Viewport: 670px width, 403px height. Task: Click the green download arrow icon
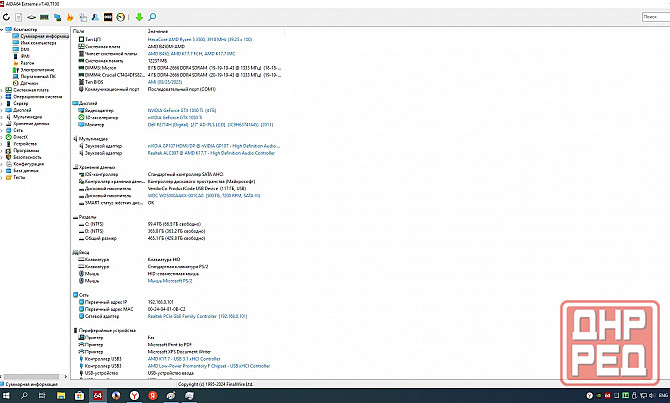pos(139,17)
